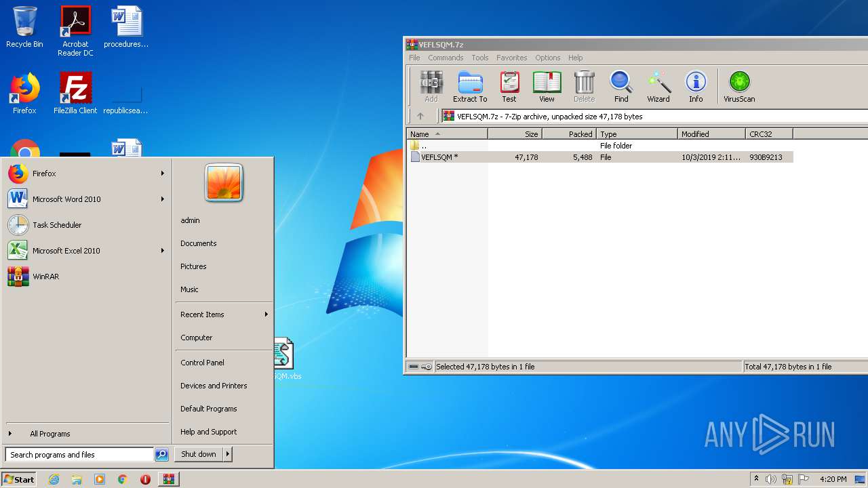868x488 pixels.
Task: Open the View file icon
Action: click(547, 87)
